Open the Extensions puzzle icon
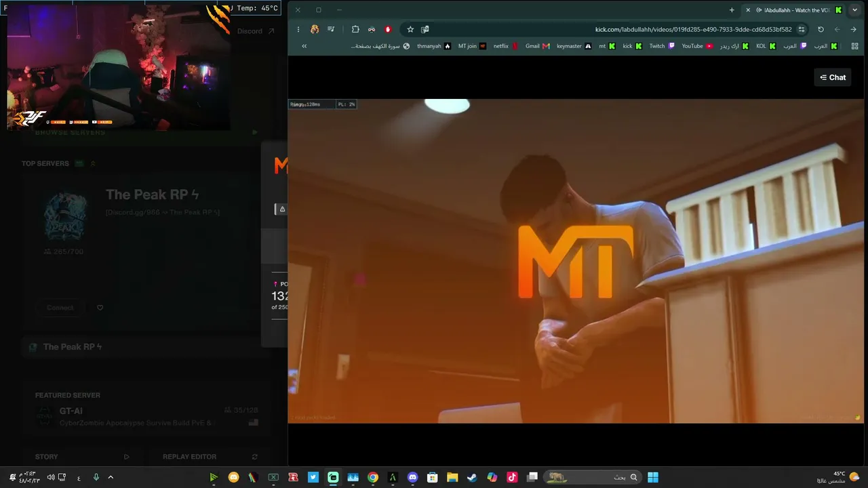Screen dimensions: 868x488 pyautogui.click(x=355, y=30)
